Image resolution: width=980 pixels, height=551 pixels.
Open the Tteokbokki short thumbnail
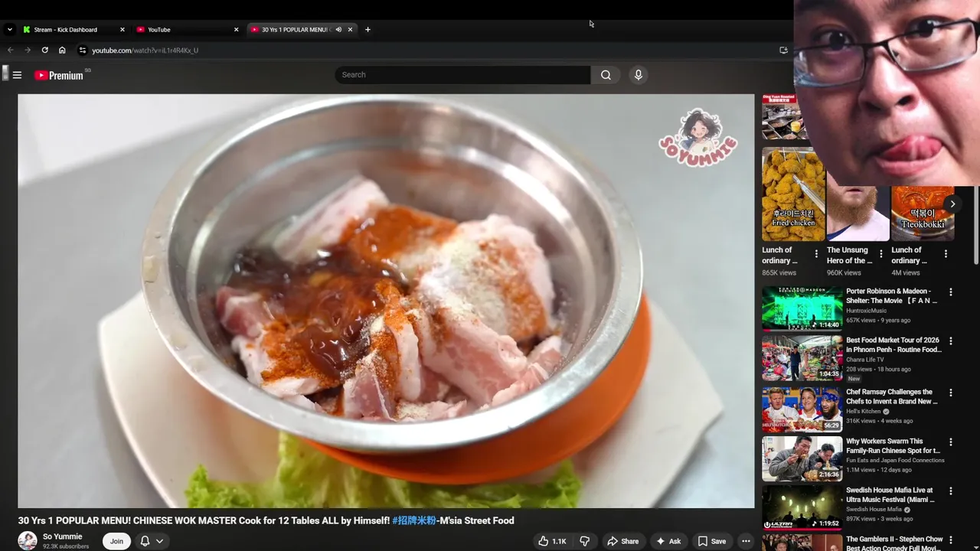pos(923,214)
